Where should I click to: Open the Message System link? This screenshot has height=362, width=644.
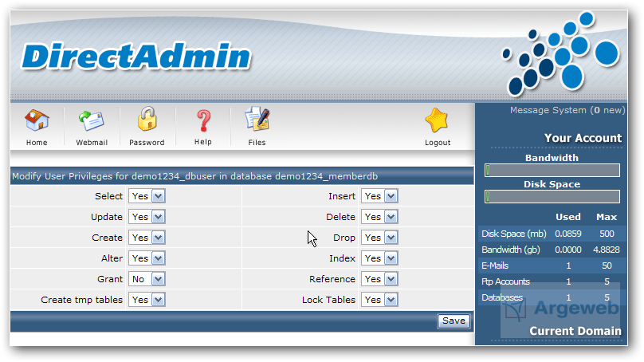tap(567, 110)
